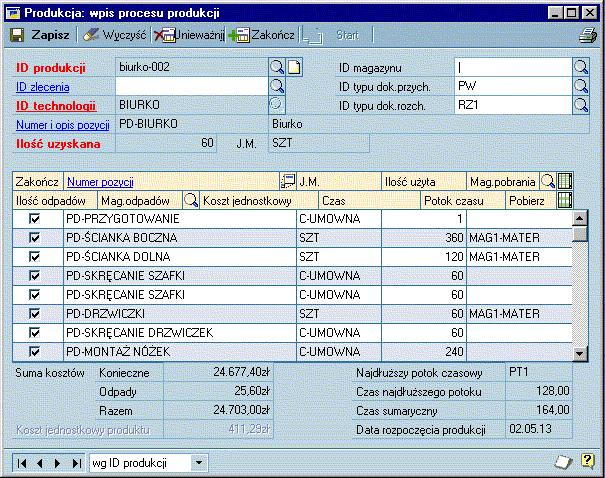
Task: Click into the ID zlecenia input field
Action: point(192,86)
